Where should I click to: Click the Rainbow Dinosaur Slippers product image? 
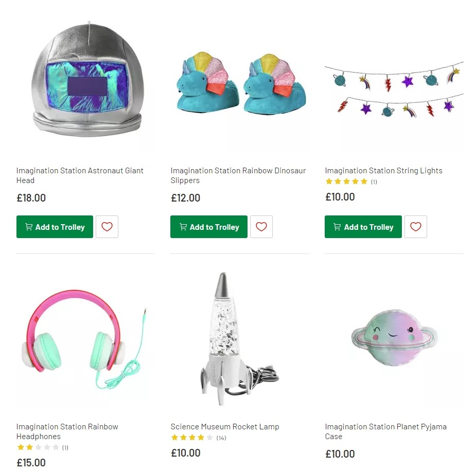pyautogui.click(x=239, y=82)
